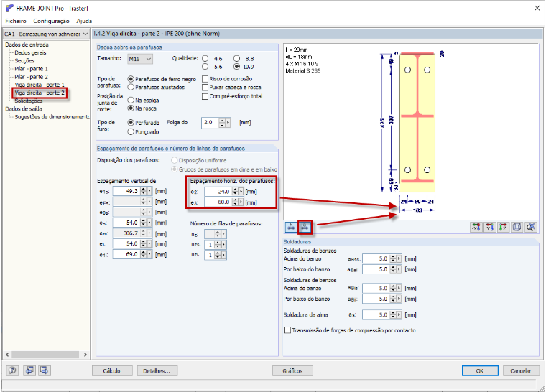Click the nzi rows stepper
The height and width of the screenshot is (392, 546).
tap(218, 255)
